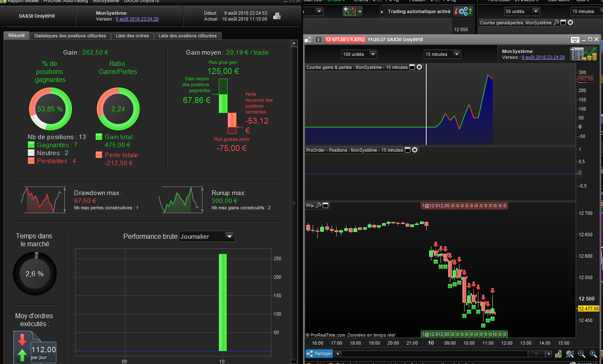Click the red Perdantes legend swatch

tap(31, 161)
